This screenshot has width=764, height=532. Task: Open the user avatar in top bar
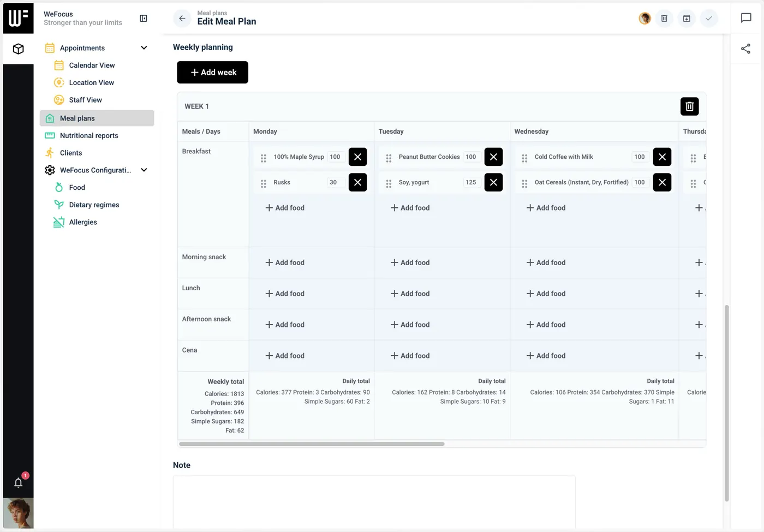(644, 19)
